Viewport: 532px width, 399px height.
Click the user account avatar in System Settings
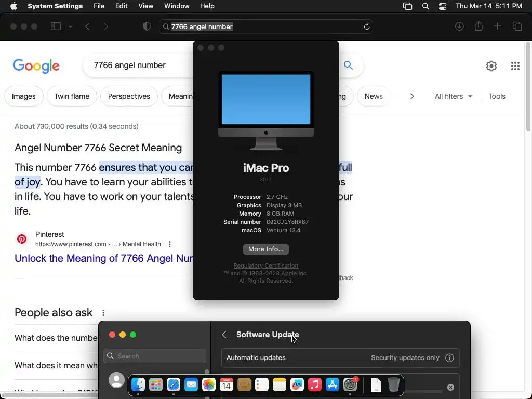[x=116, y=380]
